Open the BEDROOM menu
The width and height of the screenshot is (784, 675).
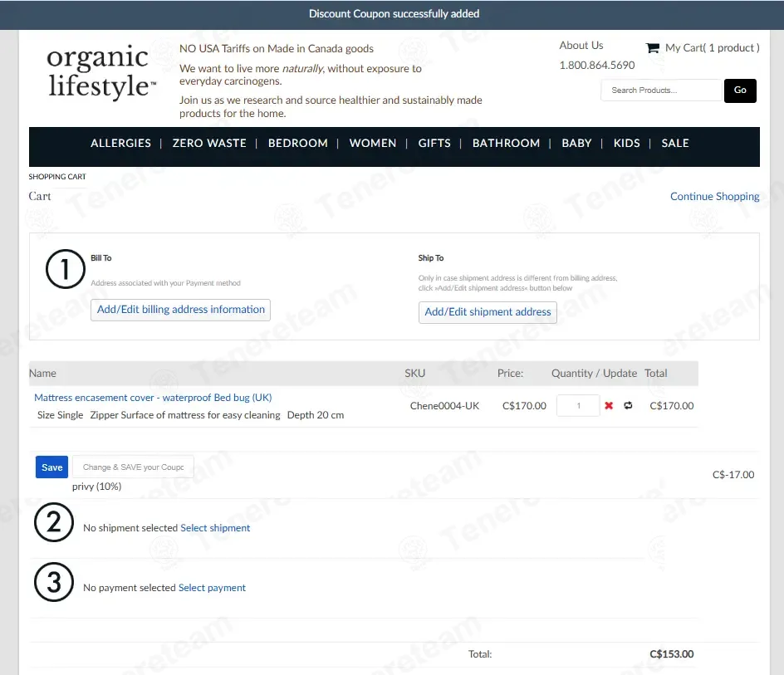(x=298, y=143)
